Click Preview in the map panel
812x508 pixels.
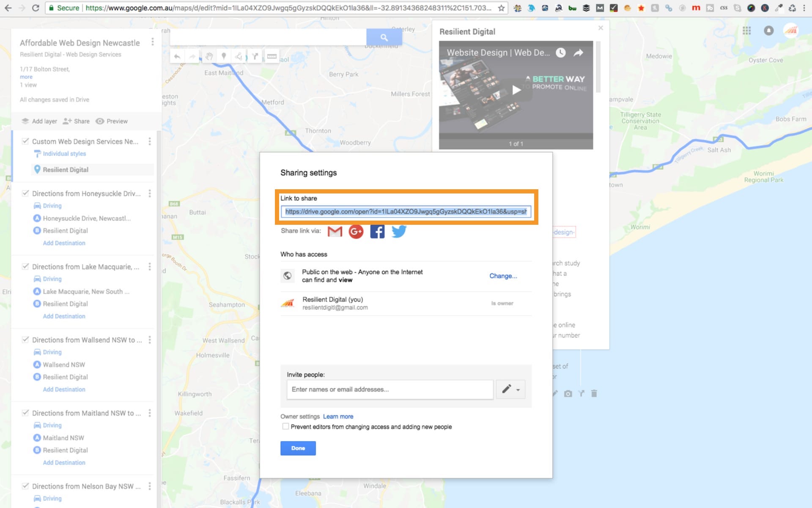click(112, 121)
